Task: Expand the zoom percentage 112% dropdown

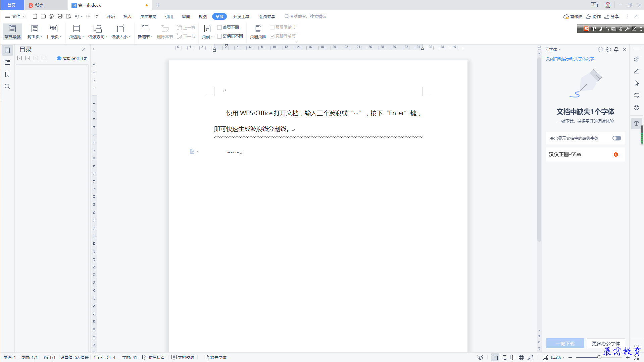Action: tap(564, 357)
